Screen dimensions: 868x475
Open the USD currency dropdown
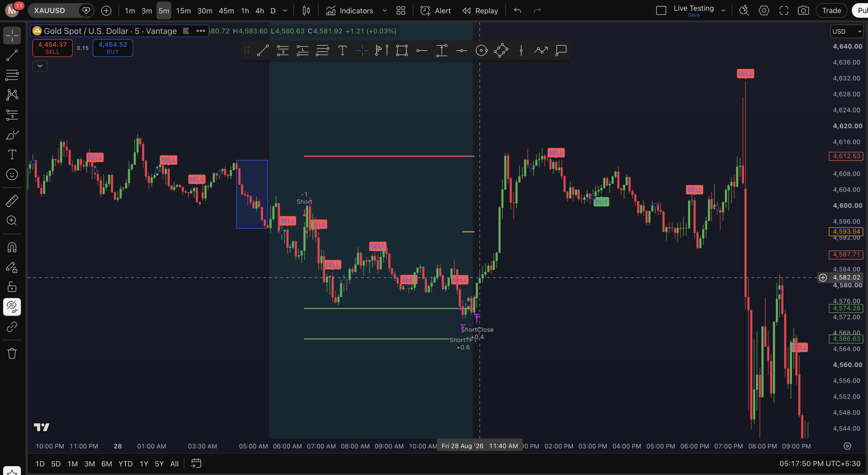pyautogui.click(x=847, y=32)
